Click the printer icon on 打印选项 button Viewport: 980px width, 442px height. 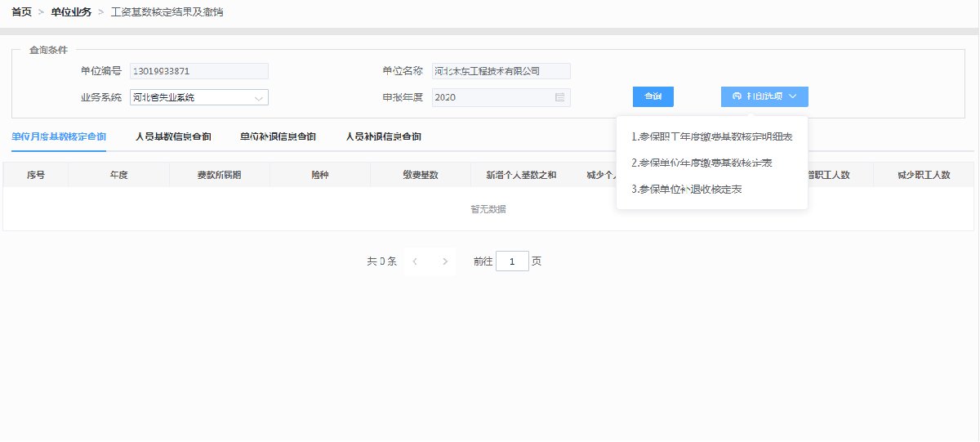coord(737,96)
